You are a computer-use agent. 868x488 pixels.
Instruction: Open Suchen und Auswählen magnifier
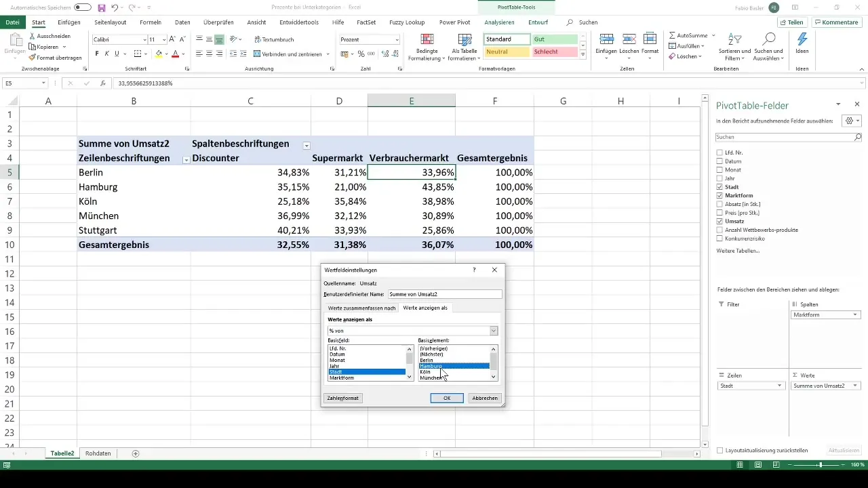pos(770,46)
